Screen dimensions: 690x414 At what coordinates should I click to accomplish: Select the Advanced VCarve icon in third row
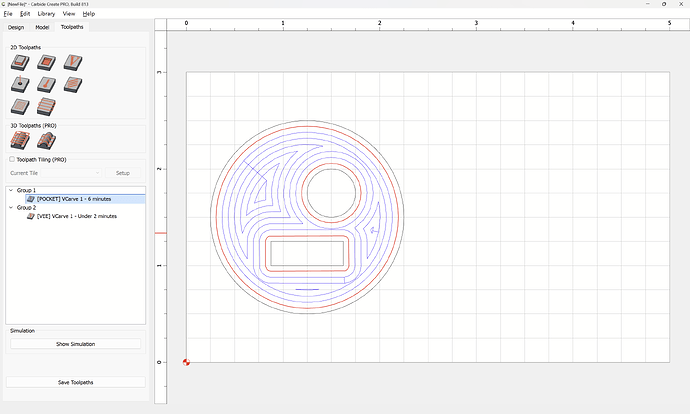click(20, 106)
